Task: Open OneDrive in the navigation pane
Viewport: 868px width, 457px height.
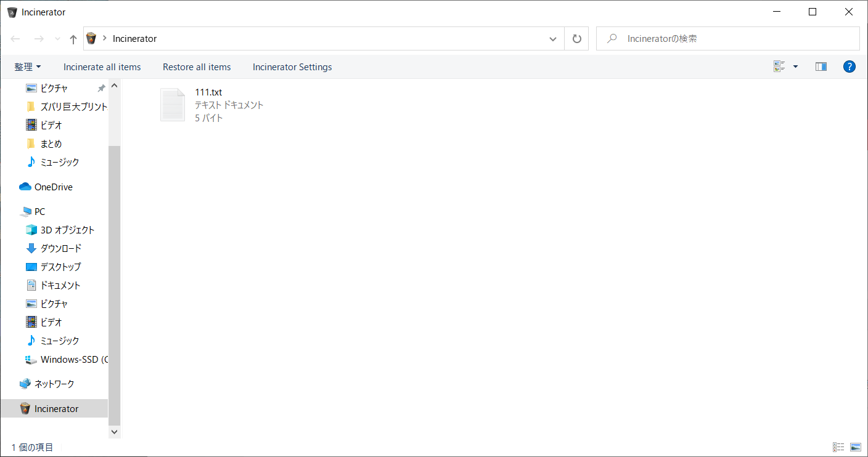Action: (x=53, y=187)
